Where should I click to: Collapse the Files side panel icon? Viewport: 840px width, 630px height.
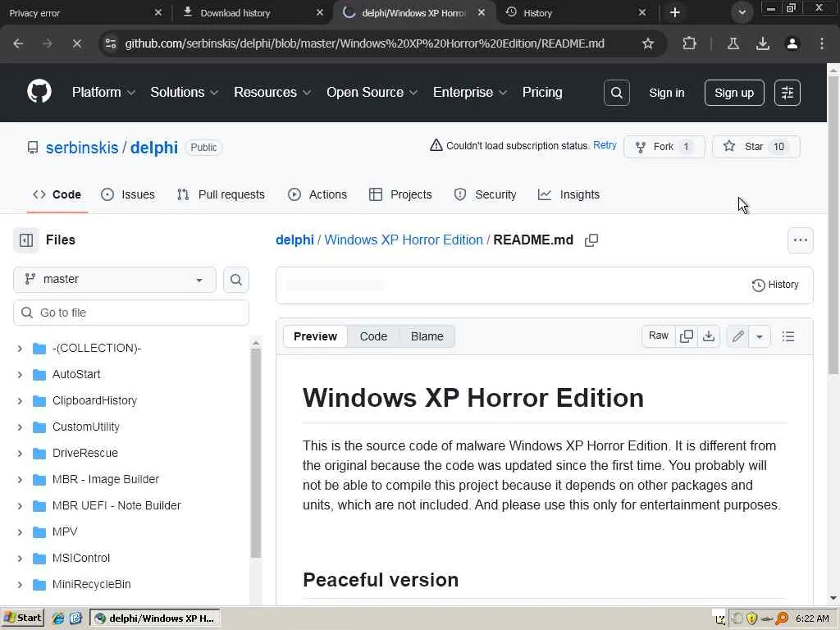click(26, 240)
